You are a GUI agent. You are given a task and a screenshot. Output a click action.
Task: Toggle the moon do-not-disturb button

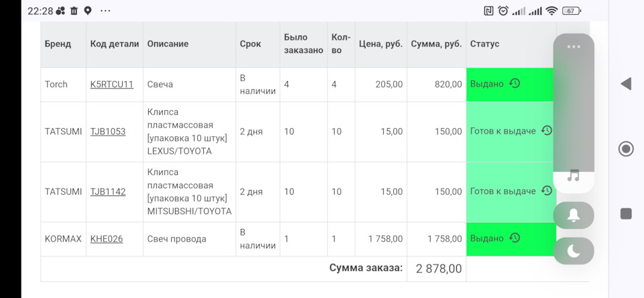pos(574,251)
